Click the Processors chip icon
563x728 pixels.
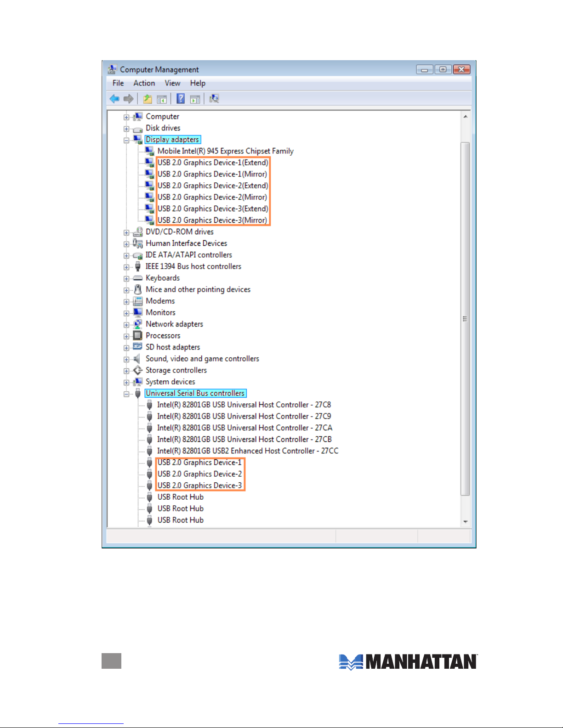pyautogui.click(x=137, y=336)
